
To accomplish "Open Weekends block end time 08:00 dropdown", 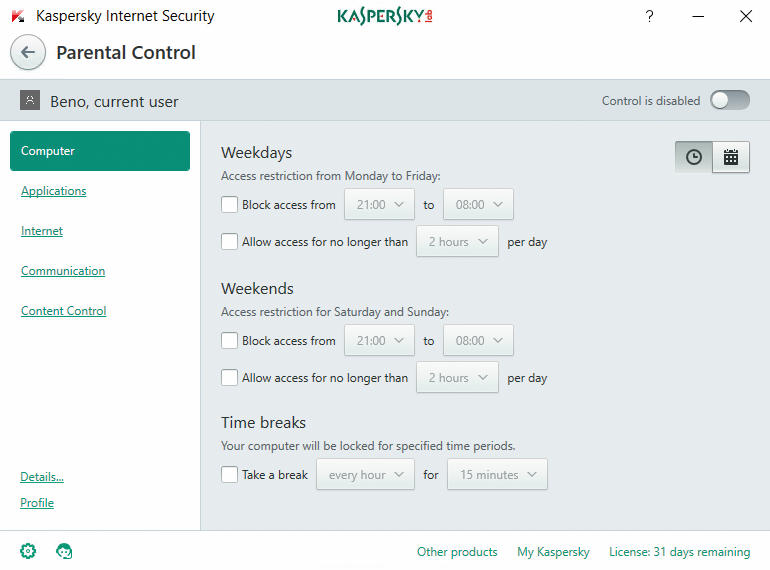I will tap(478, 340).
